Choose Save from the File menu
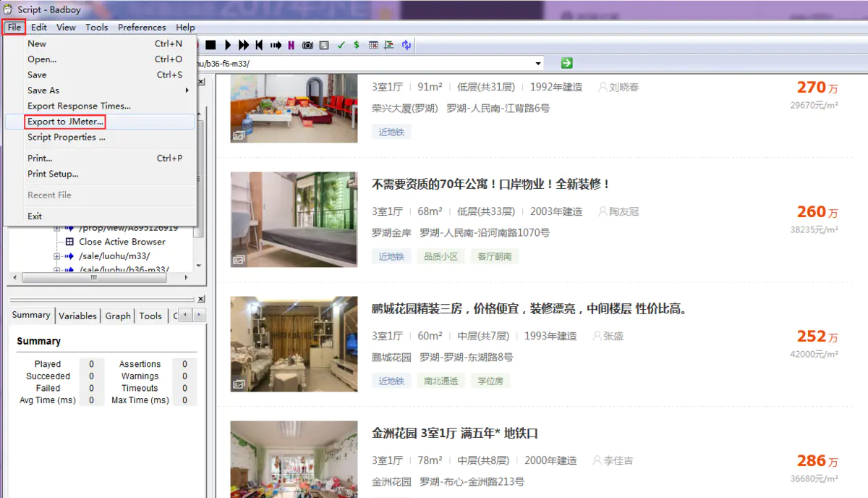This screenshot has width=868, height=498. click(x=100, y=75)
